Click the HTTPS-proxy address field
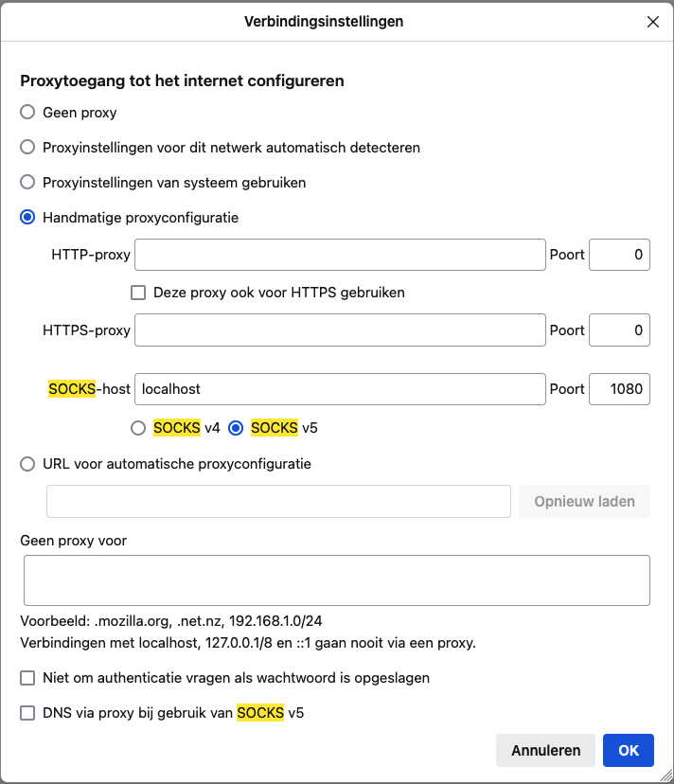The width and height of the screenshot is (674, 784). pyautogui.click(x=340, y=330)
